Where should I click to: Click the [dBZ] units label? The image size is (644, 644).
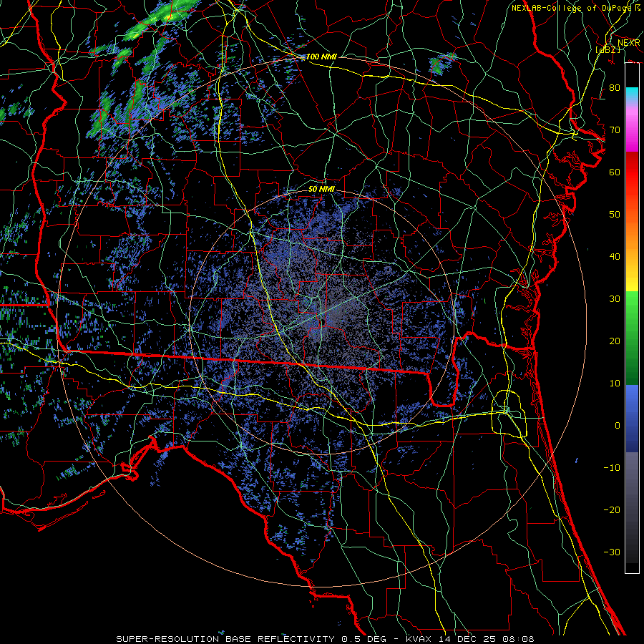(x=608, y=49)
